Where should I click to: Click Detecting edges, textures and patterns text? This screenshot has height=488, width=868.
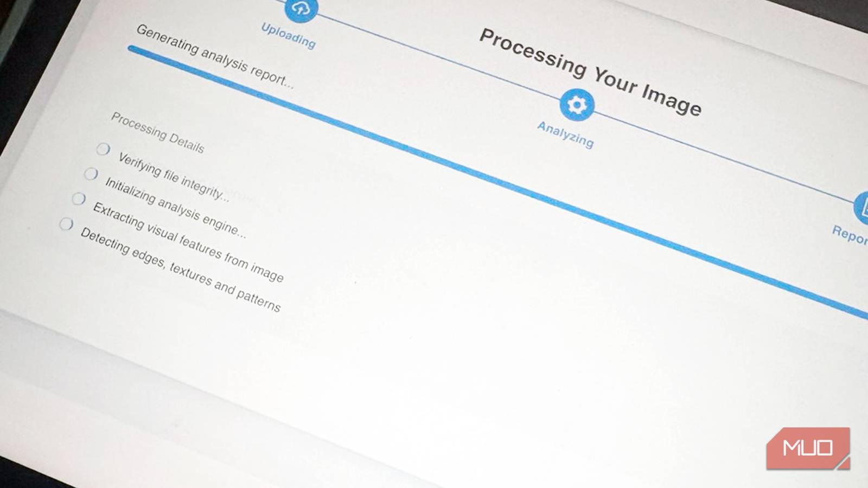180,269
